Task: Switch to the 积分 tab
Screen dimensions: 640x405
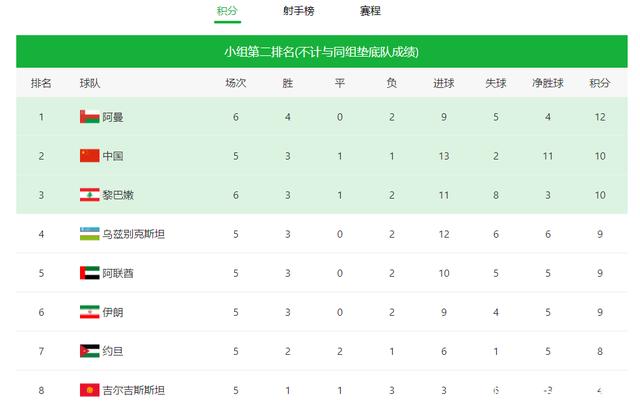Action: [227, 12]
